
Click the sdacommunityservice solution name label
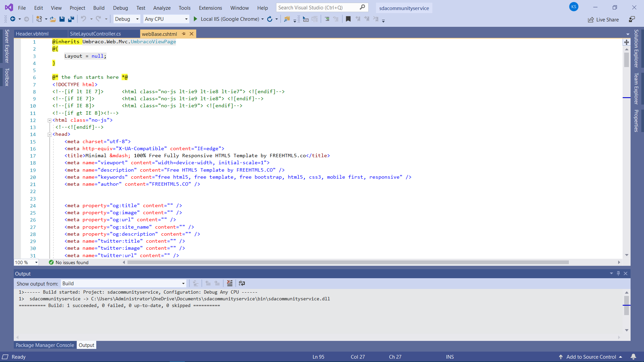(x=404, y=8)
